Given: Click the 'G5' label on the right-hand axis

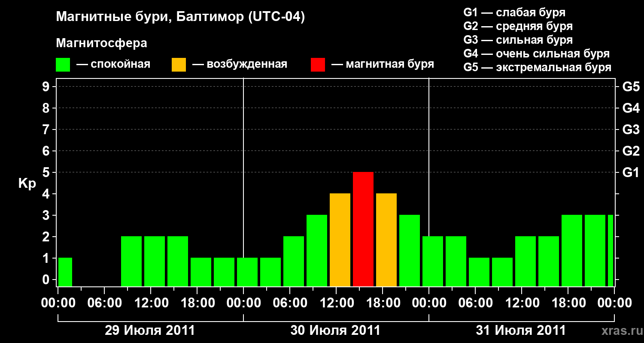Looking at the screenshot, I should tap(631, 87).
